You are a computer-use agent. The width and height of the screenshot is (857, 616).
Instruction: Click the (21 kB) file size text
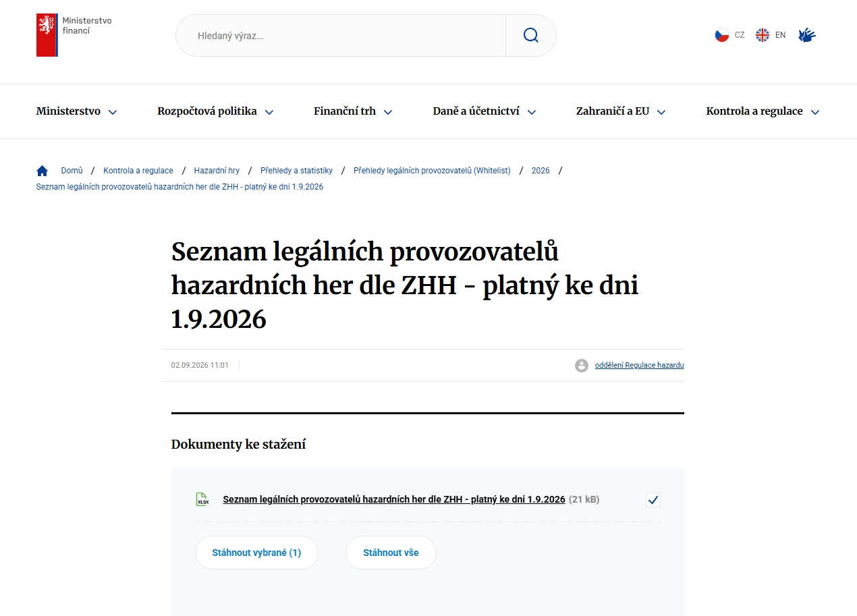[584, 500]
